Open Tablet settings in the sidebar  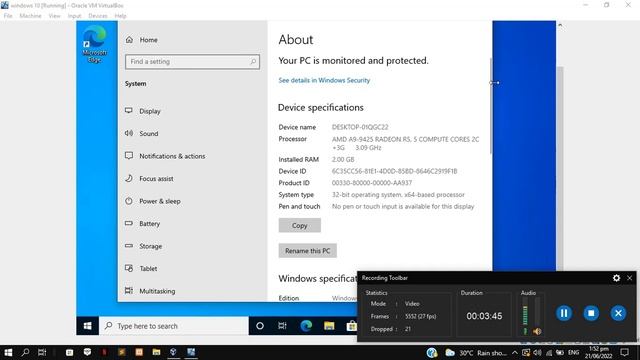point(148,269)
